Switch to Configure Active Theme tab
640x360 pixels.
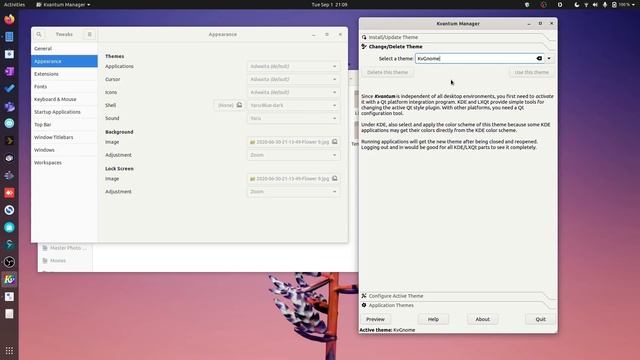click(x=457, y=296)
